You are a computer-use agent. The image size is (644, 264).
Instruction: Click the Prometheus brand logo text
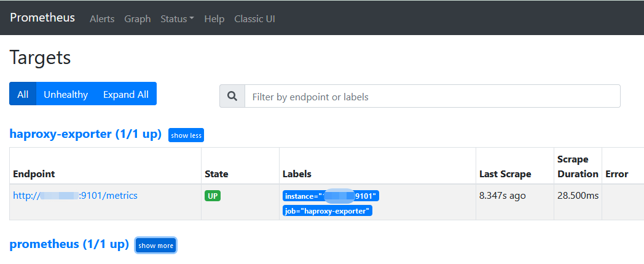click(42, 18)
